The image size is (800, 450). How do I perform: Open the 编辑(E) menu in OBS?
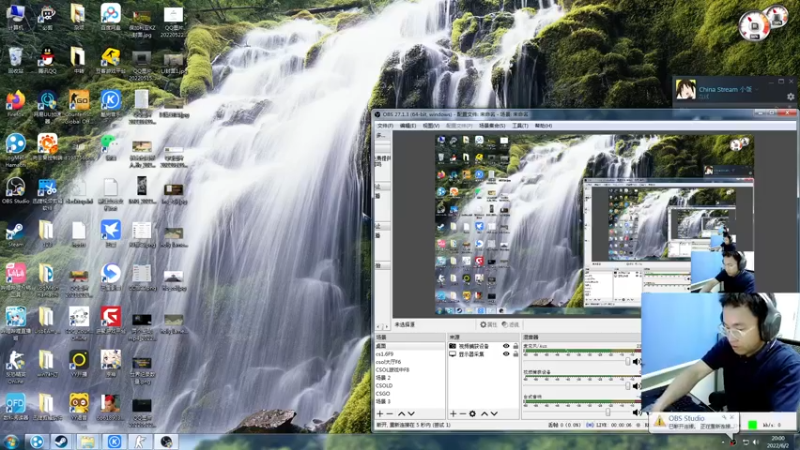pos(408,126)
